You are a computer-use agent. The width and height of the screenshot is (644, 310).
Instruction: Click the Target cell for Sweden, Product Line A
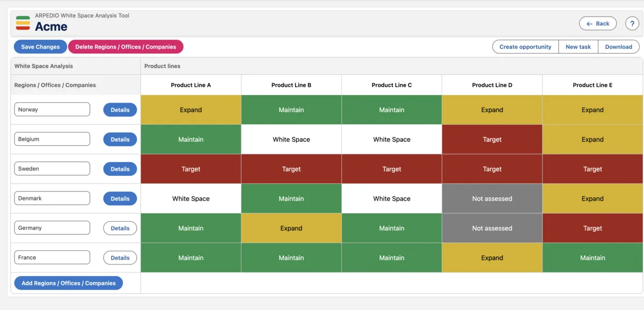tap(191, 168)
